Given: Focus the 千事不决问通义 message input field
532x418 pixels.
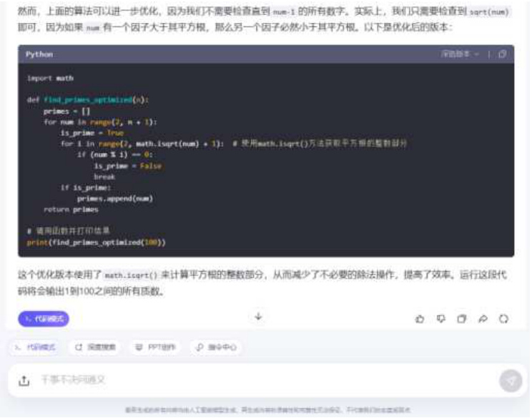Looking at the screenshot, I should [x=265, y=380].
